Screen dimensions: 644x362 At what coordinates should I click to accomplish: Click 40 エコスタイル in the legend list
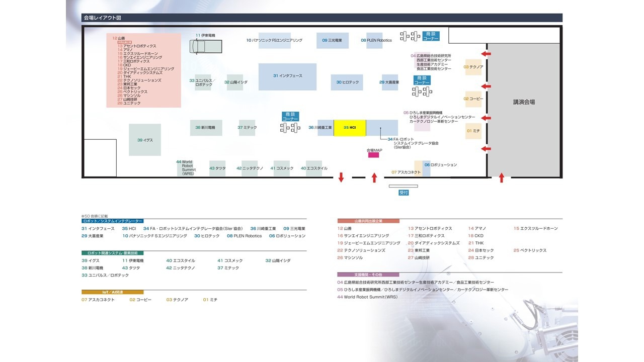(x=181, y=260)
